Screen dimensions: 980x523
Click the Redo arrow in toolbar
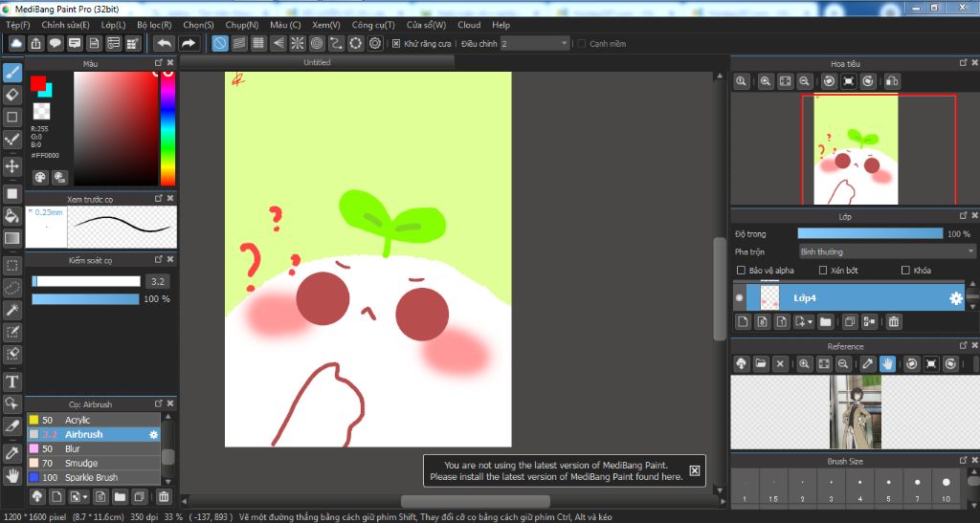189,43
